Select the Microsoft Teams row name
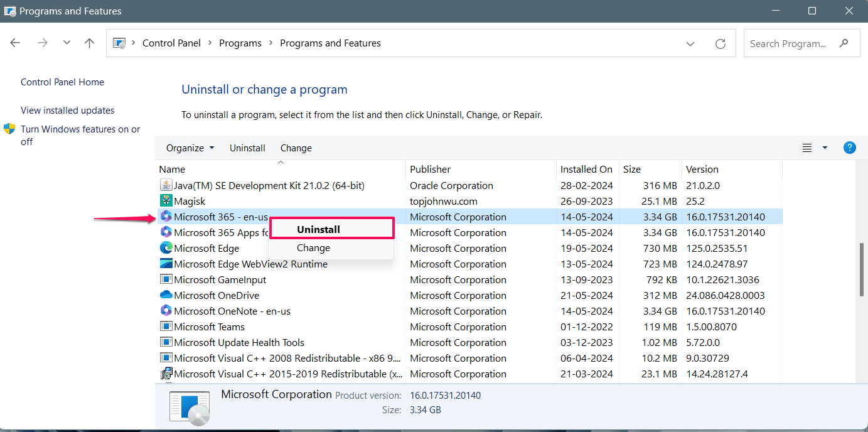 click(x=210, y=327)
